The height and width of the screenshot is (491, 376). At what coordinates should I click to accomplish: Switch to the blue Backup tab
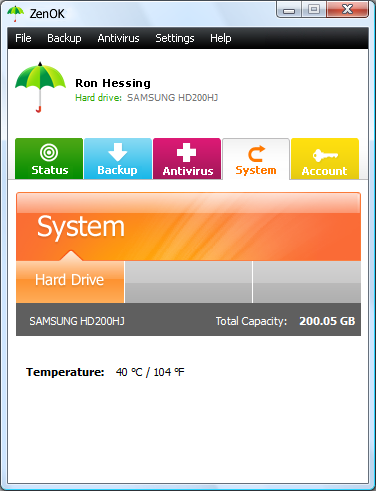tap(118, 159)
